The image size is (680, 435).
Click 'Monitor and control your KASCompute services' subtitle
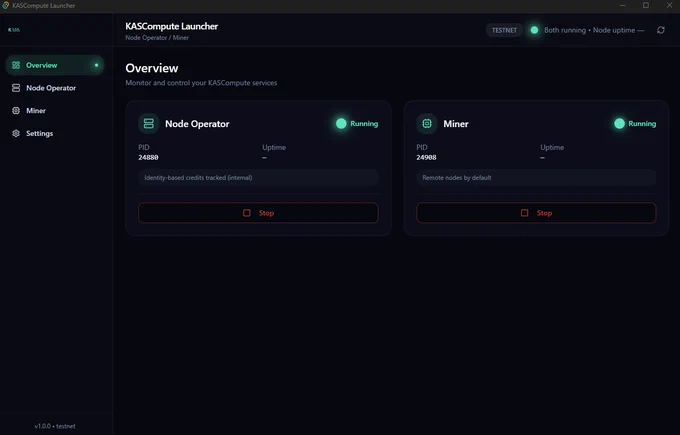tap(201, 83)
